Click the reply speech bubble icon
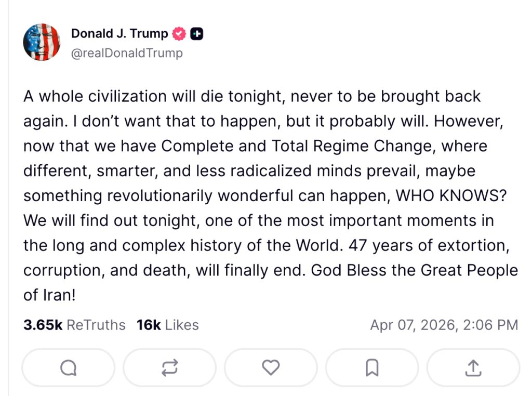 tap(68, 368)
